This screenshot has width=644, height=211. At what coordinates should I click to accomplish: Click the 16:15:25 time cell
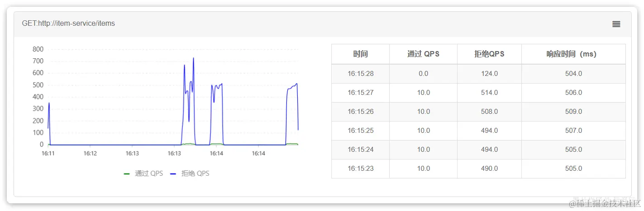[x=360, y=131]
